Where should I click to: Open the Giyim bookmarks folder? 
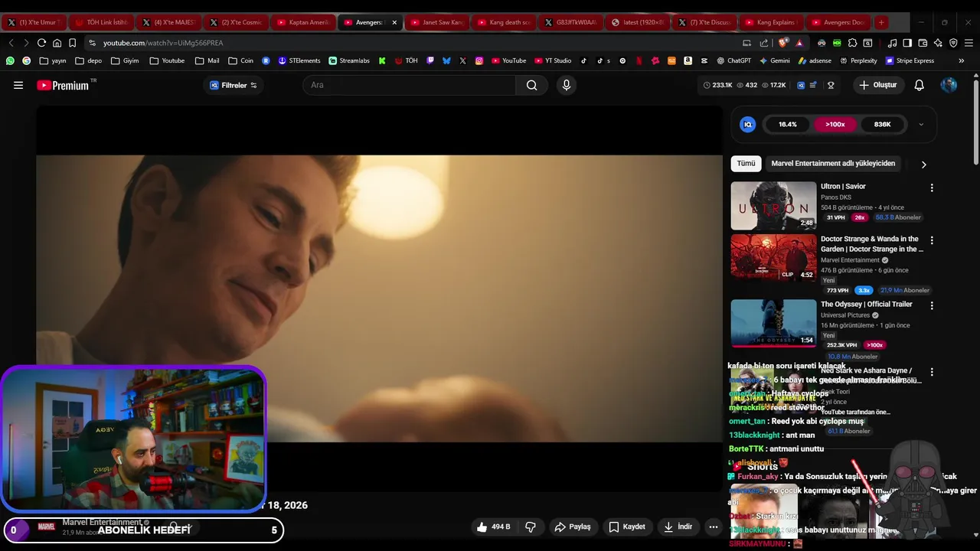click(125, 60)
